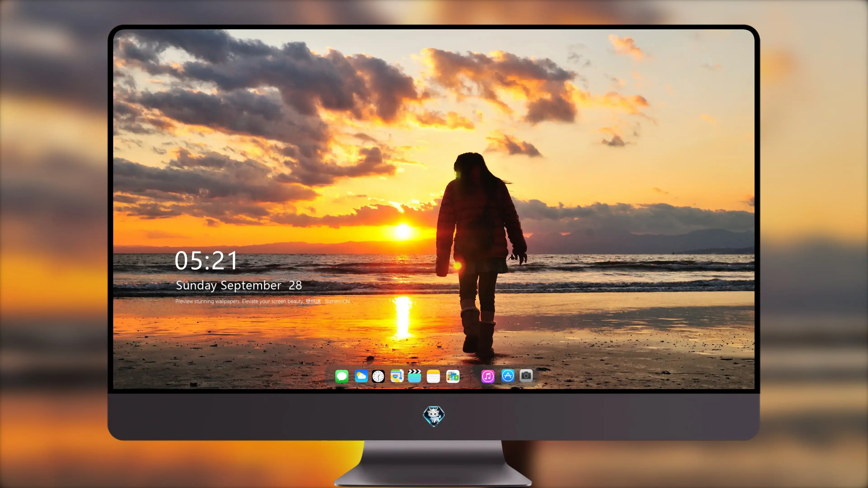Image resolution: width=868 pixels, height=488 pixels.
Task: Open the yellow Notes app in the dock
Action: [433, 376]
